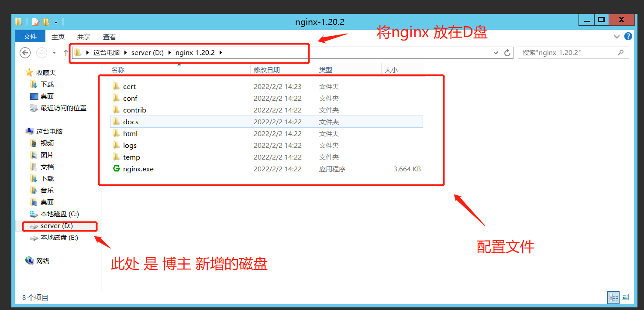Select the conf folder icon
This screenshot has width=644, height=310.
(116, 98)
